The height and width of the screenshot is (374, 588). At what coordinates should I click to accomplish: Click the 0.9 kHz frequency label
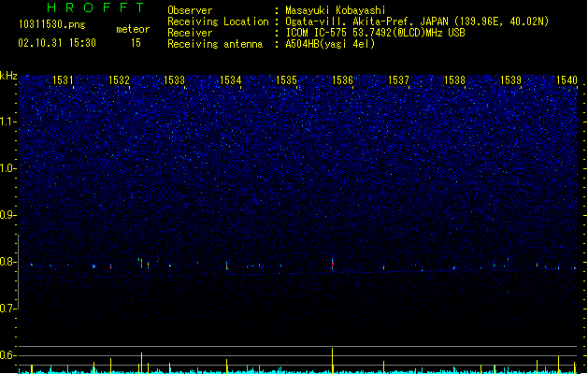click(x=8, y=215)
